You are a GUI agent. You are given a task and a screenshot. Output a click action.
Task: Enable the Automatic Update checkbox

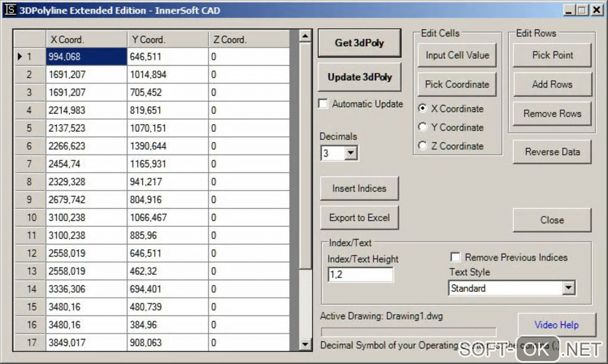323,104
